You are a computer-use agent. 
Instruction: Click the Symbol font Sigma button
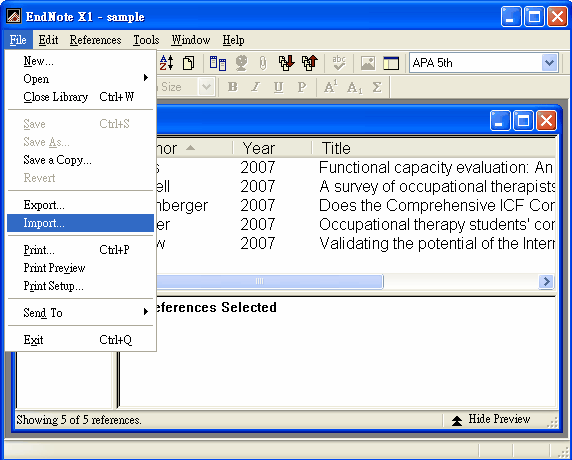click(x=377, y=87)
